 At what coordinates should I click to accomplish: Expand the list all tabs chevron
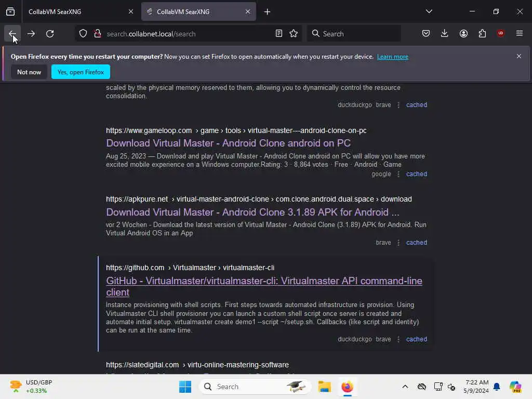(x=429, y=11)
